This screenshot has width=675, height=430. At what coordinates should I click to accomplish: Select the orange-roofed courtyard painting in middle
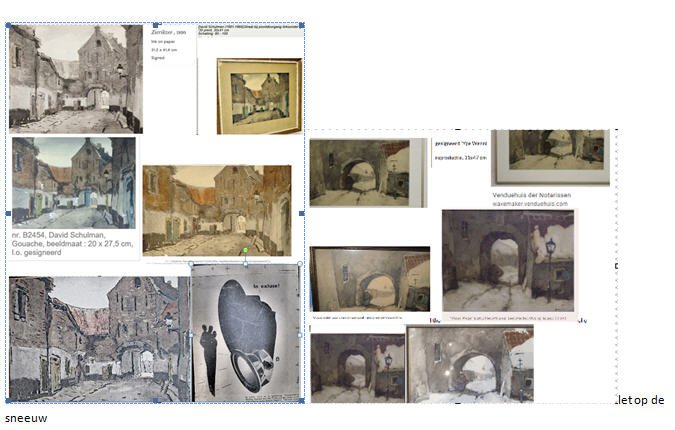pos(216,210)
